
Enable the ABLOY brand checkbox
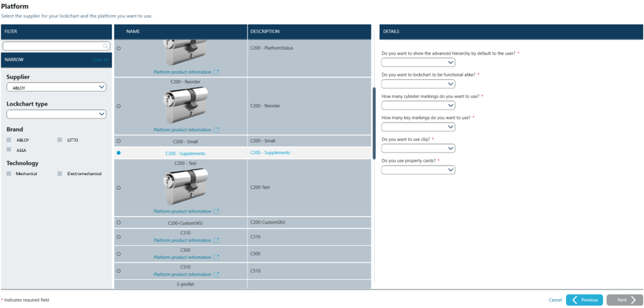click(x=9, y=140)
